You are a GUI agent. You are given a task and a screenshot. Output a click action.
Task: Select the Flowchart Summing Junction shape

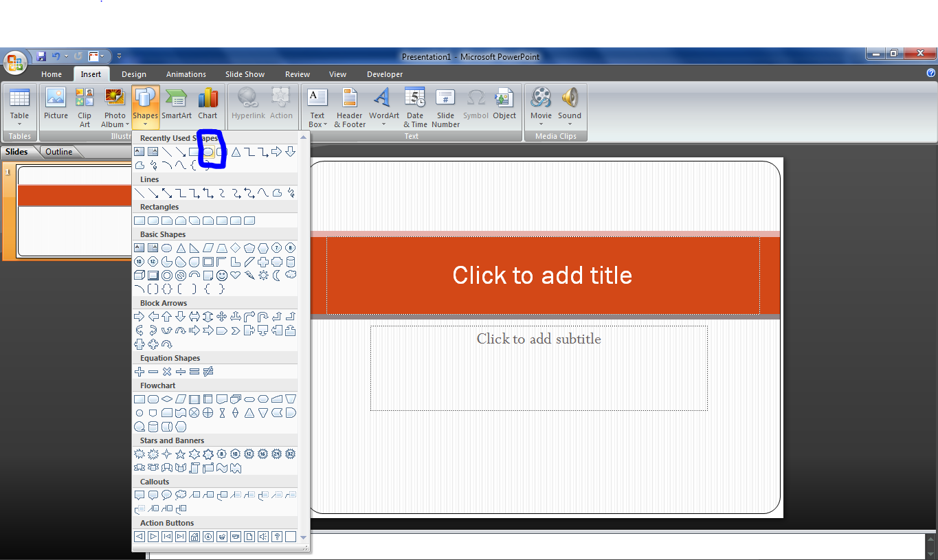[x=194, y=413]
